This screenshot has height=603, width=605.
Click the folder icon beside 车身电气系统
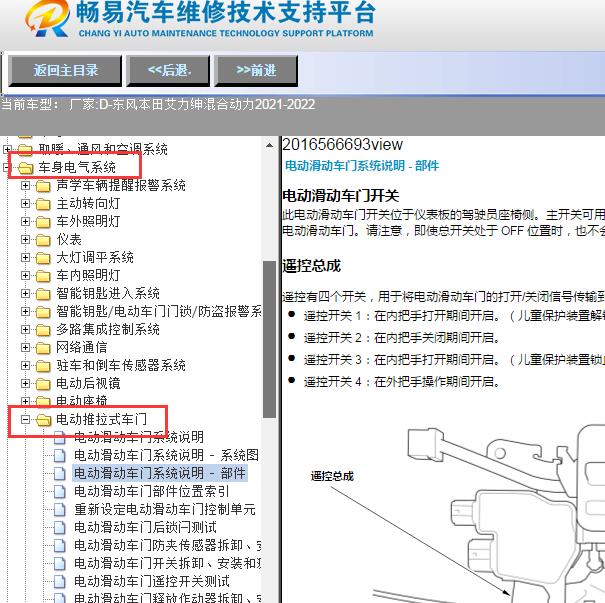click(x=25, y=168)
